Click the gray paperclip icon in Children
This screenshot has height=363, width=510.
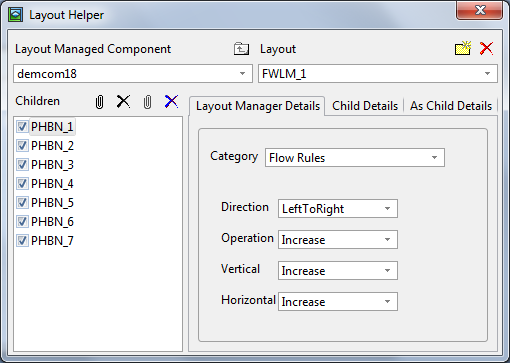point(147,102)
